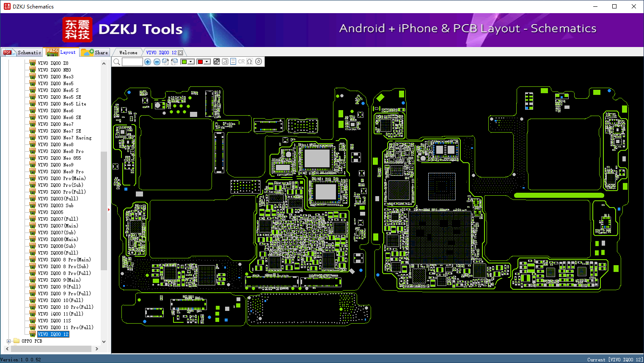Open VIVO IQOO 9 Pro(Full) layout

tap(64, 294)
